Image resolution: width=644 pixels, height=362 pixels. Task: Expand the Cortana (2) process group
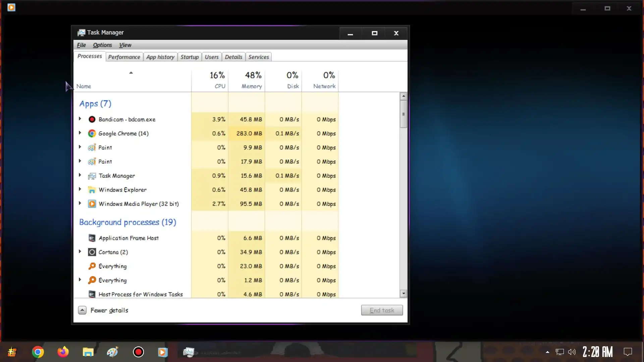pyautogui.click(x=80, y=252)
